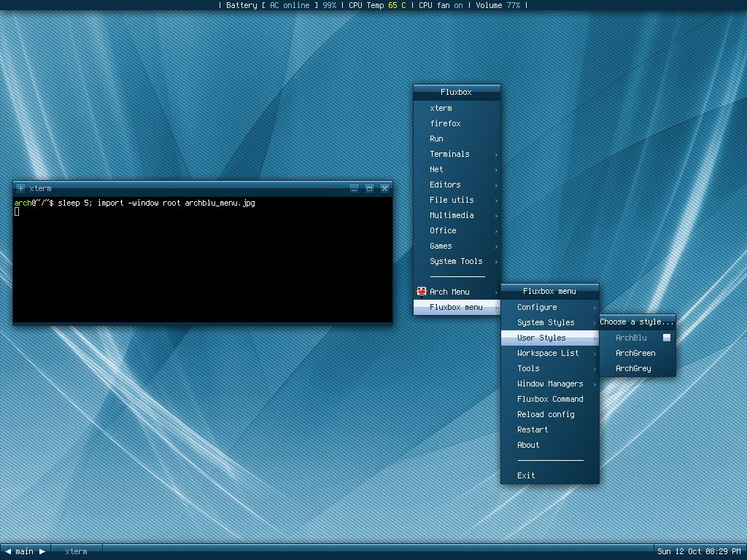Open the Net menu entry

click(x=457, y=169)
